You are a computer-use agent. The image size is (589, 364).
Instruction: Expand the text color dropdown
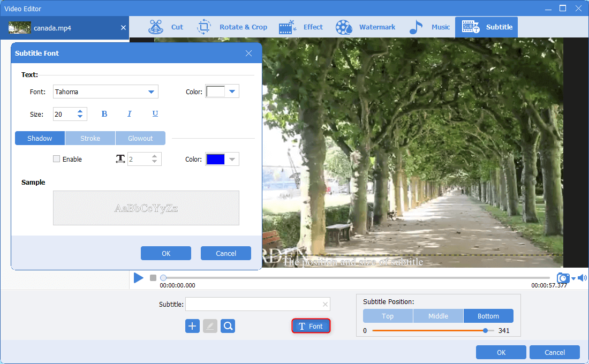pos(232,92)
